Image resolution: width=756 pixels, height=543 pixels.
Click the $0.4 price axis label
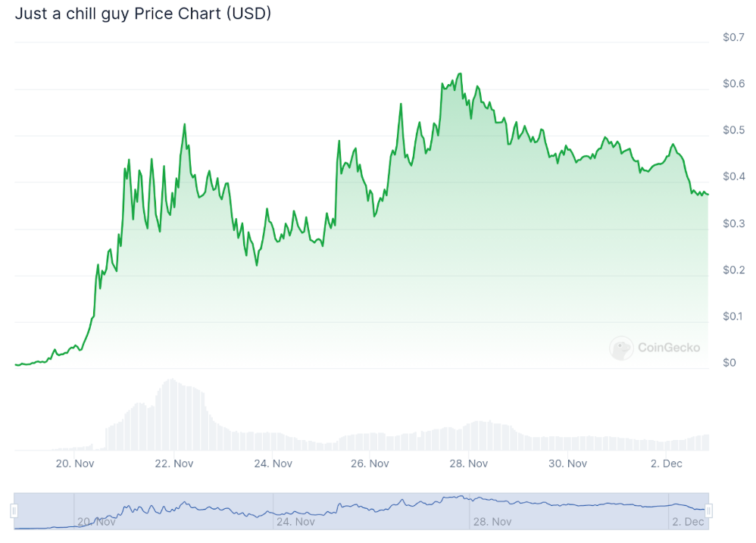point(733,176)
